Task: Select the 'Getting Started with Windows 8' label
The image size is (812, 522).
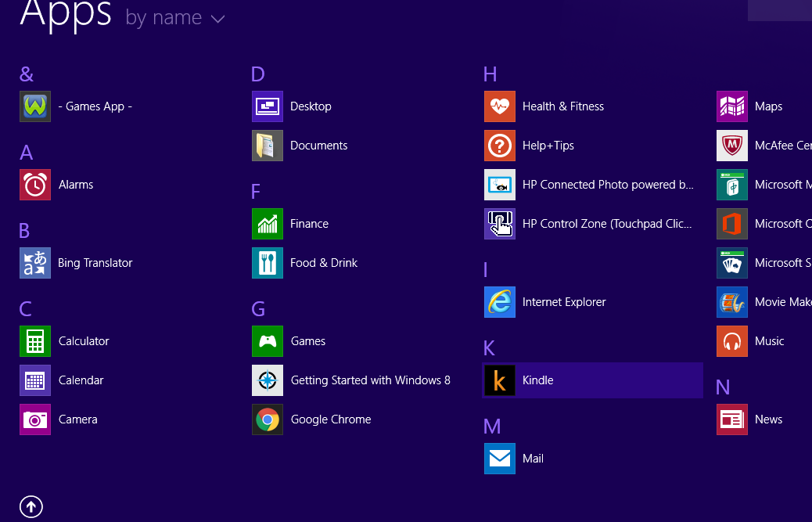Action: (370, 380)
